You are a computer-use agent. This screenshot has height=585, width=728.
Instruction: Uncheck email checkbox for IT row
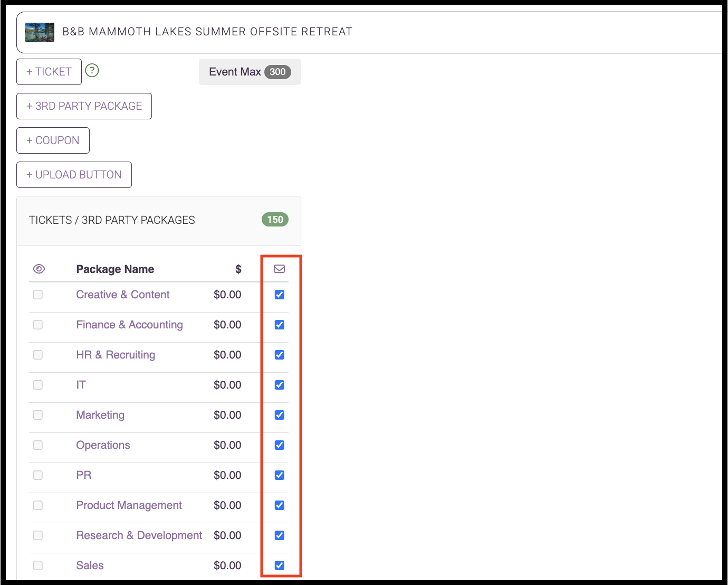tap(280, 385)
